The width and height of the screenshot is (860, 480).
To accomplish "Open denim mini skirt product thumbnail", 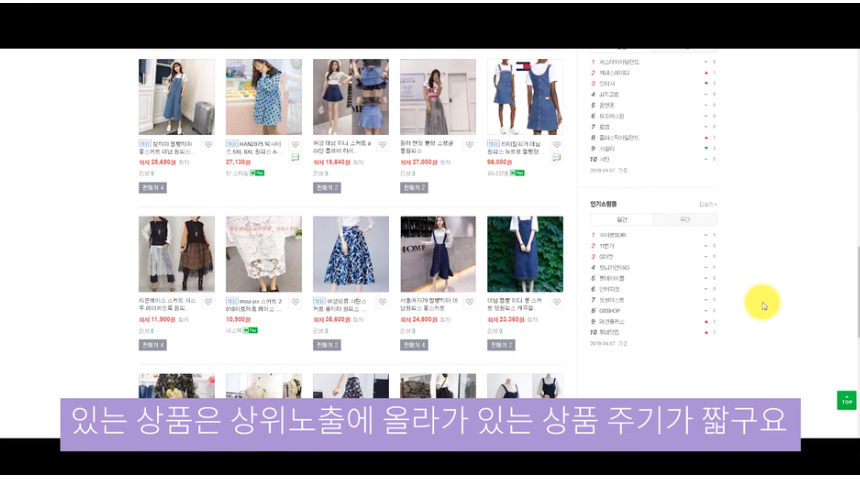I will pos(351,97).
